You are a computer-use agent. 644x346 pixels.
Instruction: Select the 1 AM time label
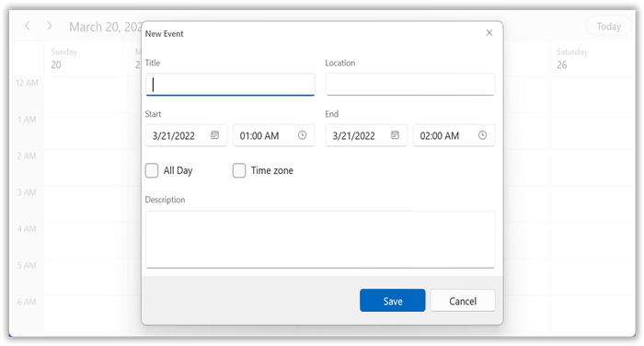pos(27,120)
